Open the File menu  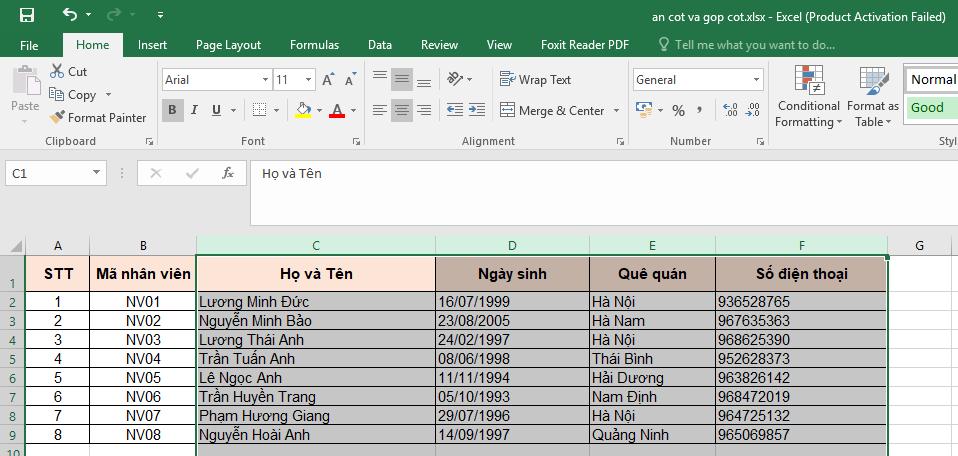point(29,45)
